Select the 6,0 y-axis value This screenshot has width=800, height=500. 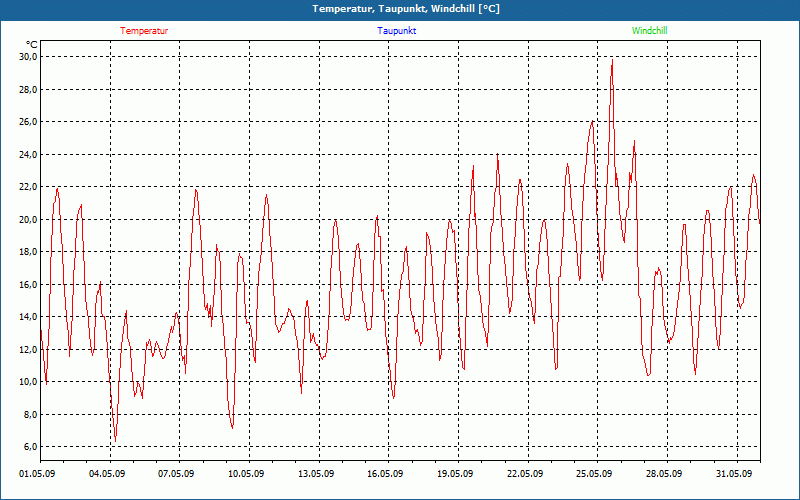(30, 447)
